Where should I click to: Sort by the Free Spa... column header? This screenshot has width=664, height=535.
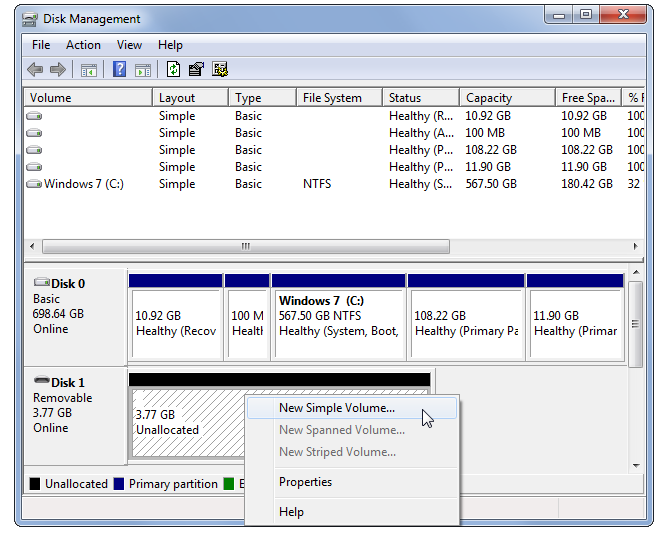pos(588,98)
